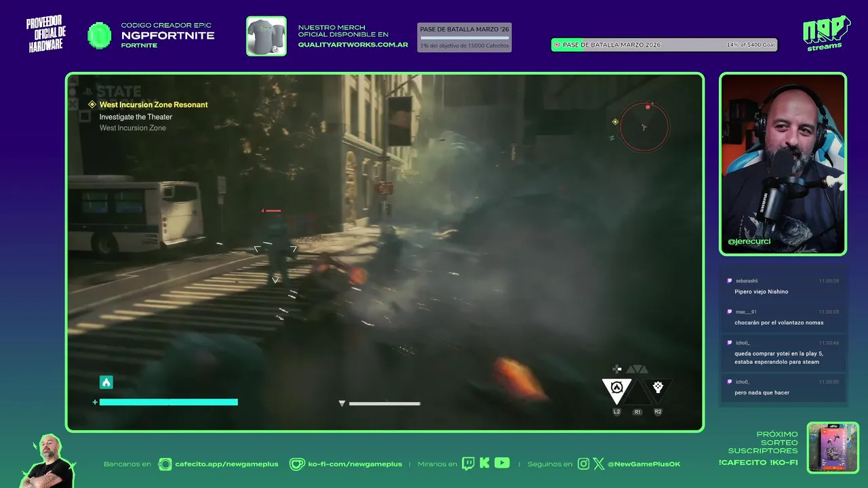868x488 pixels.
Task: Click the 11:30:35 chat timestamp
Action: click(829, 312)
